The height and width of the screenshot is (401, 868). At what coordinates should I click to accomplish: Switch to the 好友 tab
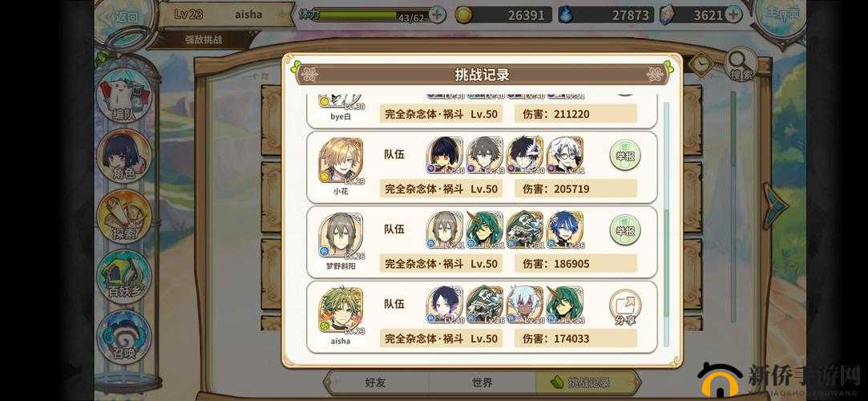point(375,383)
